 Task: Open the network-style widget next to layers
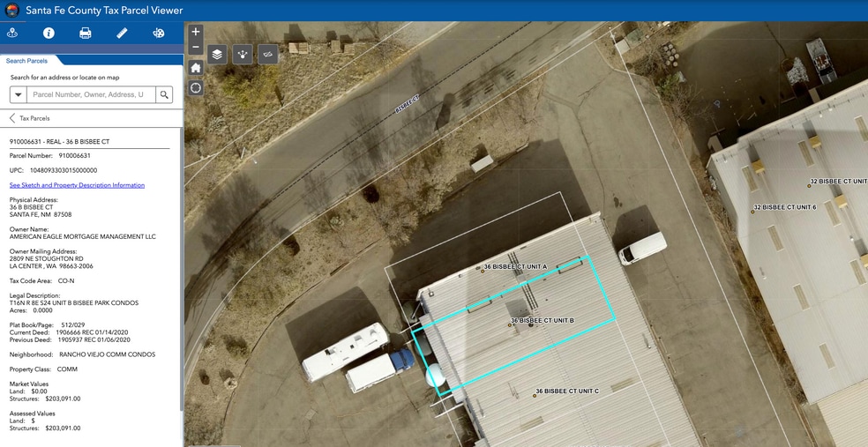(x=243, y=55)
